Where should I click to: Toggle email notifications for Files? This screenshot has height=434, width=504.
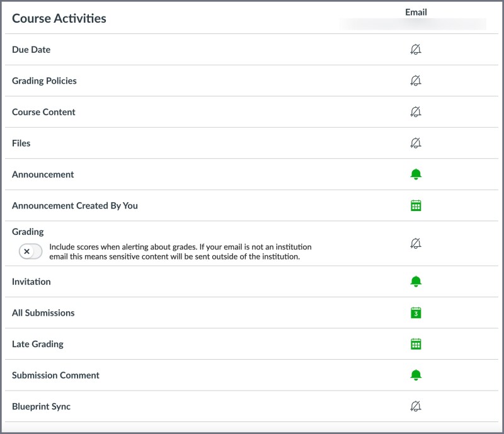pos(416,143)
